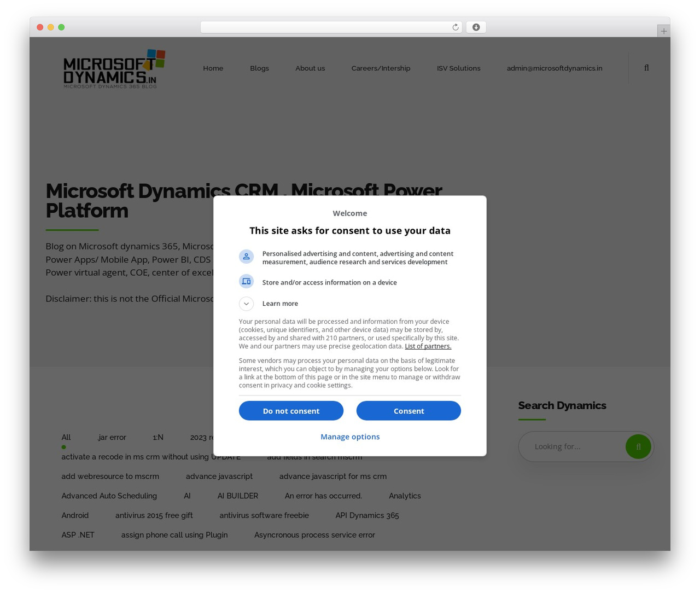Click the personalised advertising person icon
Screen dimensions: 700x593
(x=246, y=257)
